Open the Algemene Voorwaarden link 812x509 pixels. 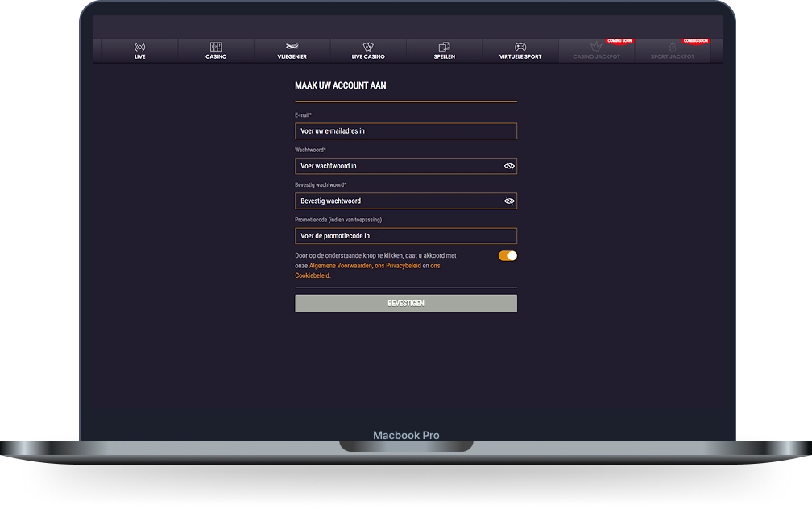point(340,266)
